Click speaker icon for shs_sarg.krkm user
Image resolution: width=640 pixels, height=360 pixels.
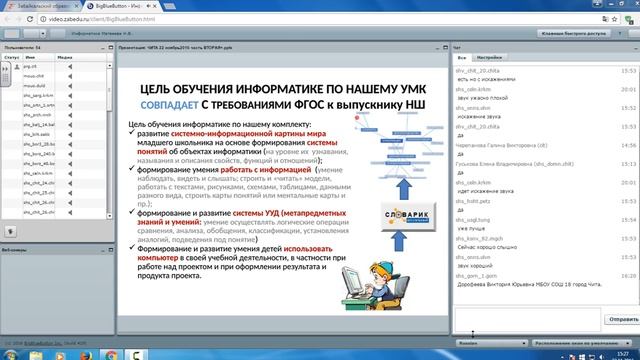[70, 96]
